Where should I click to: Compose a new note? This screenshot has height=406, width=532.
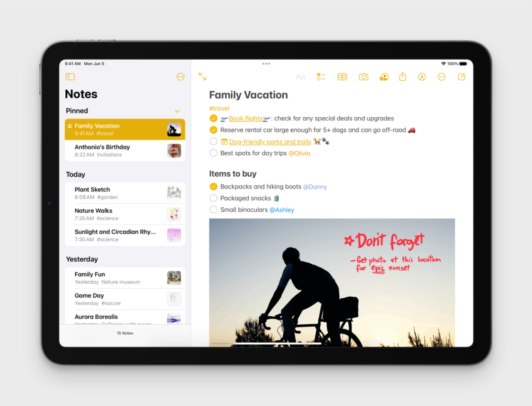pos(462,77)
